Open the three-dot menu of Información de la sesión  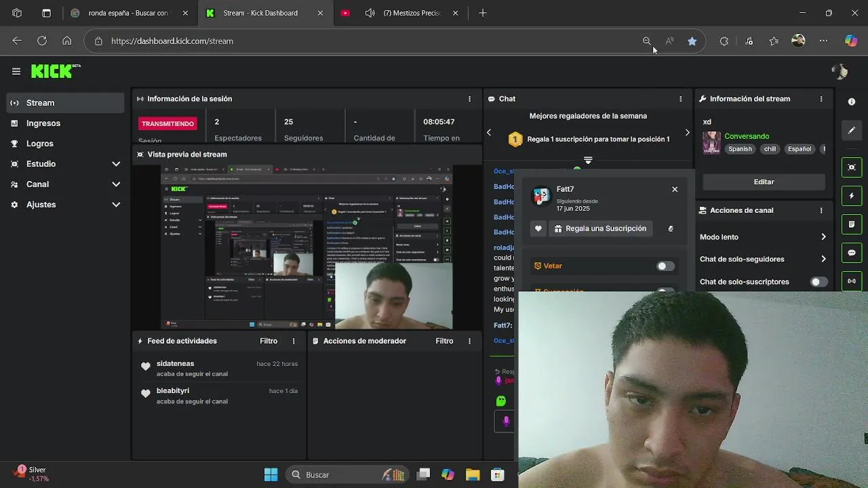[469, 99]
